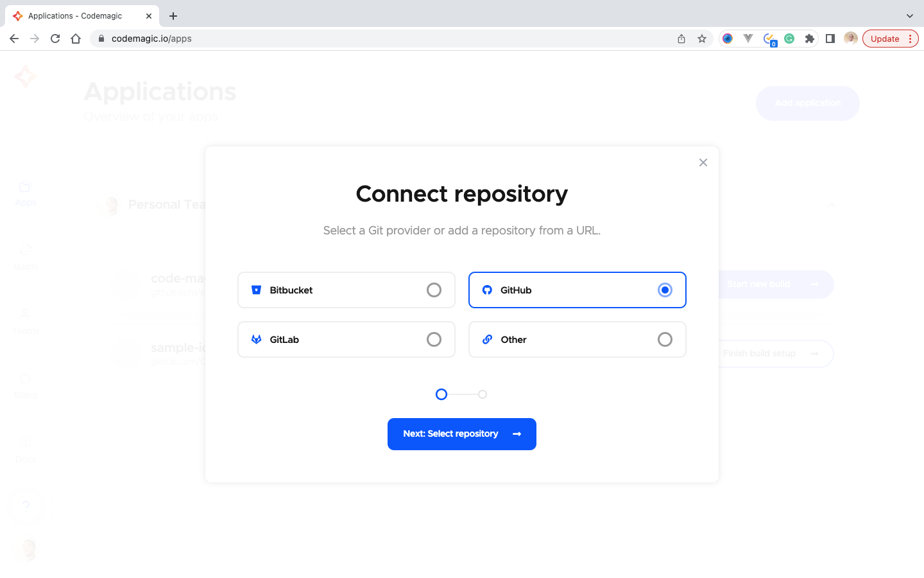Open the Chrome profile avatar

pyautogui.click(x=851, y=39)
